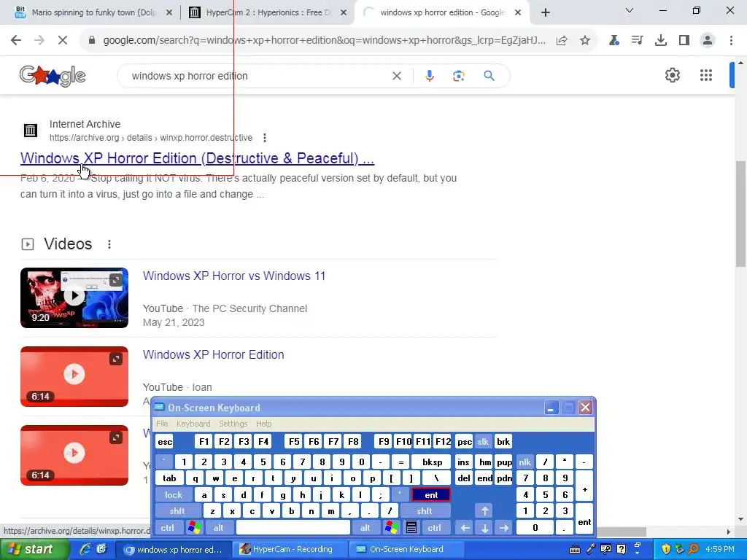747x560 pixels.
Task: Open Chrome three-dot menu
Action: pos(731,41)
